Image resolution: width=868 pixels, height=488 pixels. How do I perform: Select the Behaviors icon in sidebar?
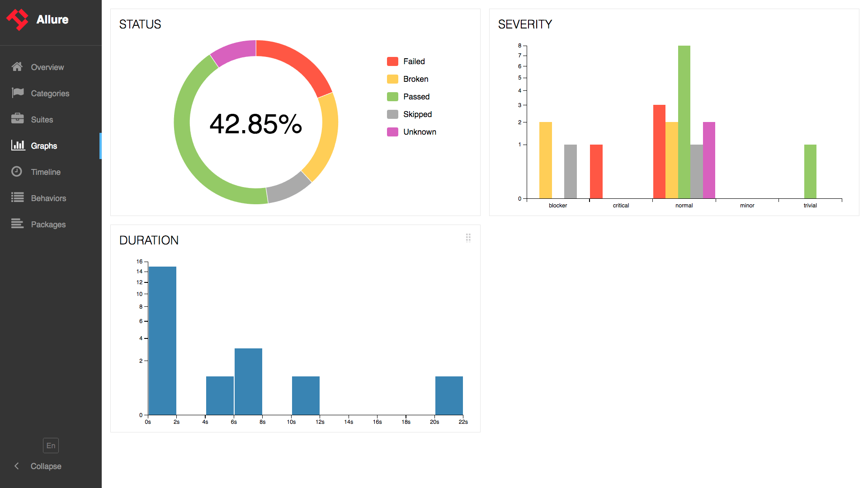(16, 198)
